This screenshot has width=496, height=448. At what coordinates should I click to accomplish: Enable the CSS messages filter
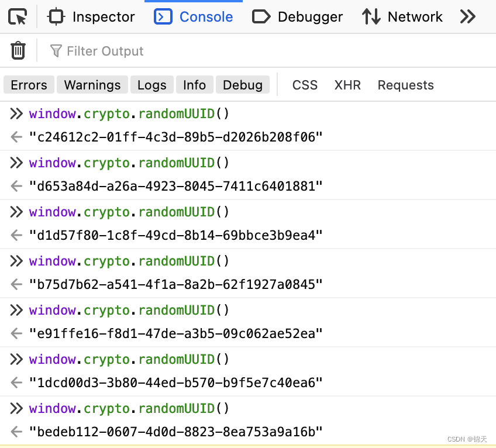pos(305,85)
